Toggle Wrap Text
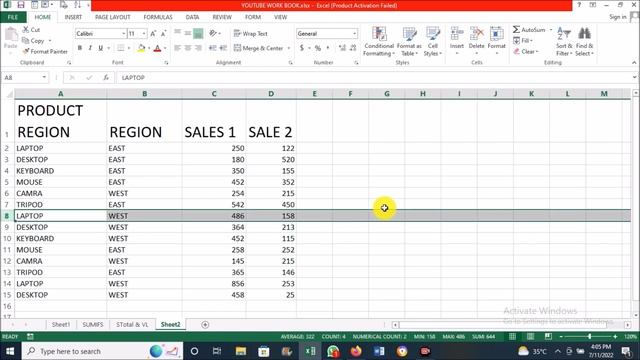 [251, 33]
